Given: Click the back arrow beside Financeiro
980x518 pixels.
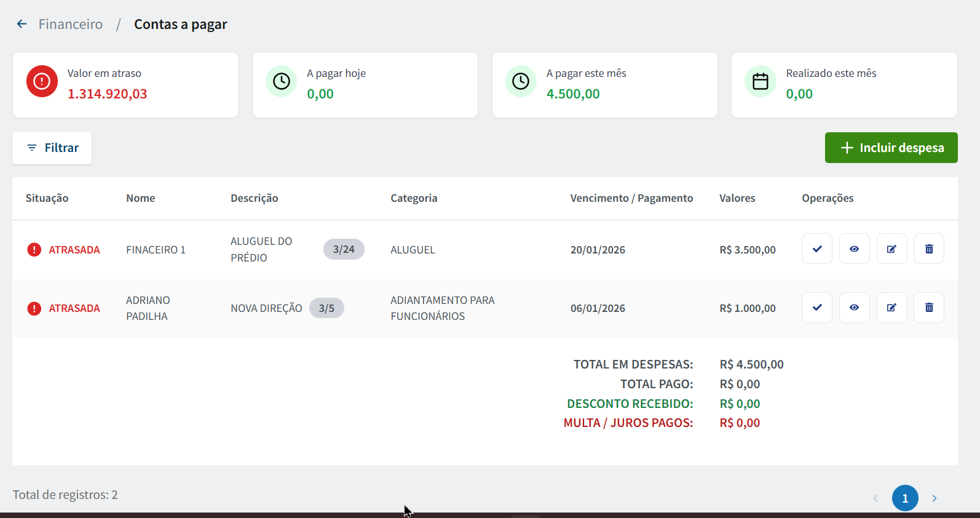Looking at the screenshot, I should tap(22, 24).
